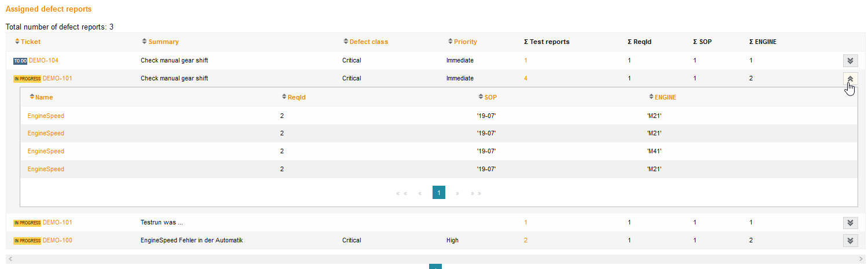
Task: Sort by Defect class column
Action: (368, 42)
